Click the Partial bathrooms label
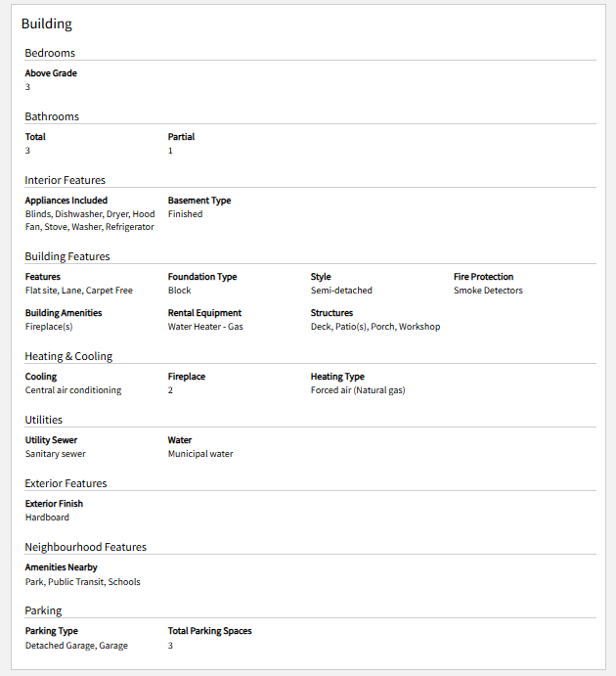The image size is (616, 676). (181, 137)
